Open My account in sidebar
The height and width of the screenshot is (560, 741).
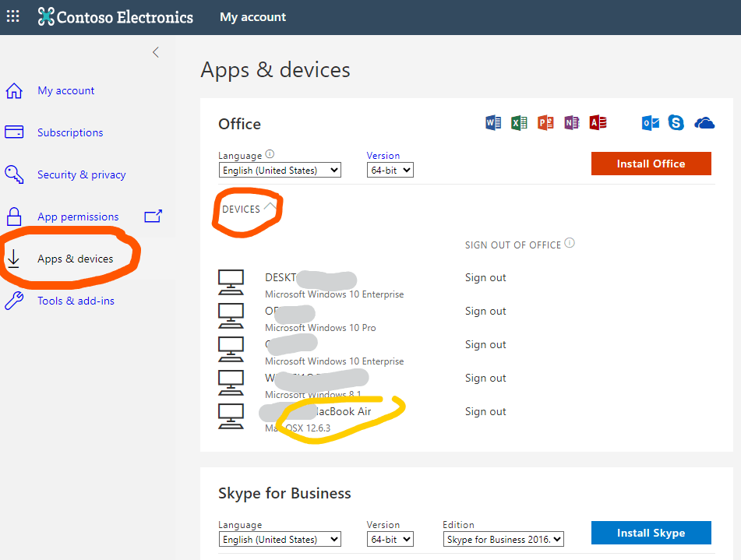click(65, 90)
